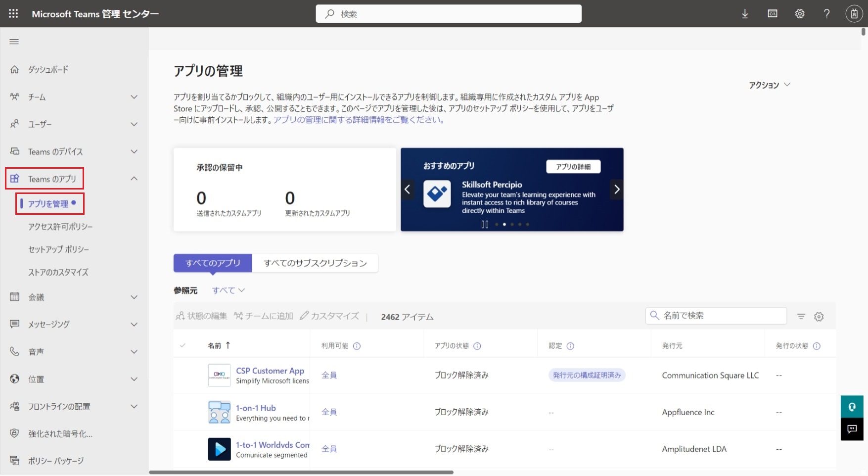Select セットアップ ポリシー in sidebar
Image resolution: width=868 pixels, height=476 pixels.
tap(58, 249)
